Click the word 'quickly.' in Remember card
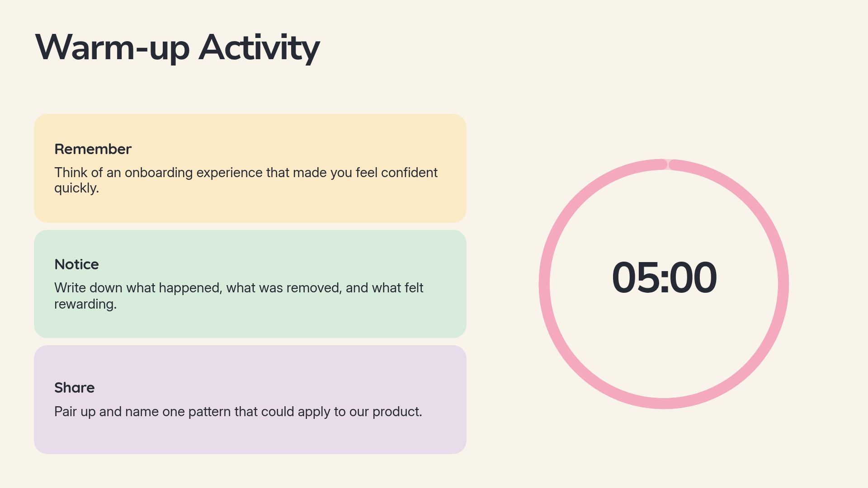The width and height of the screenshot is (868, 488). pyautogui.click(x=76, y=188)
